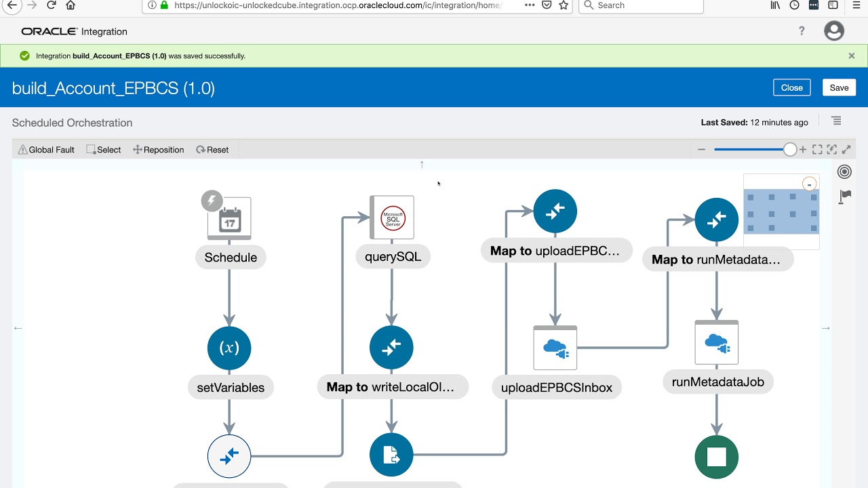The image size is (868, 488).
Task: Click the Last Saved 12 minutes ago text
Action: [x=755, y=123]
